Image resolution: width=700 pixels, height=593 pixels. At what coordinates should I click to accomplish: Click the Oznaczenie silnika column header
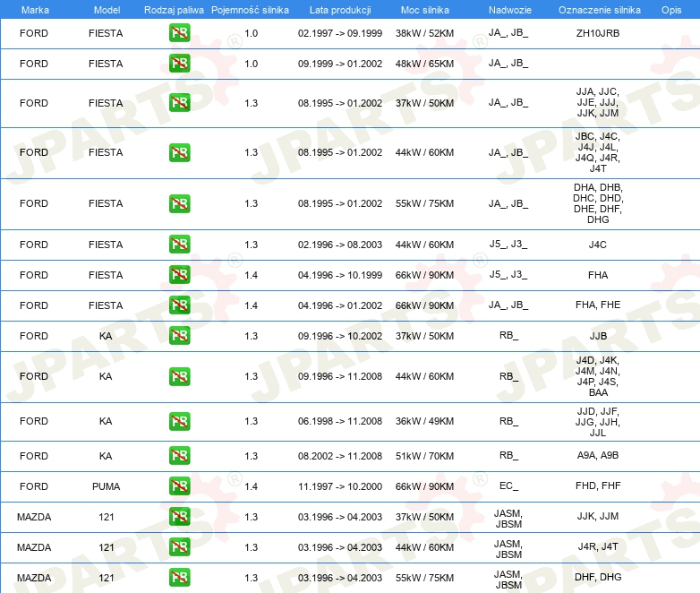tap(599, 10)
